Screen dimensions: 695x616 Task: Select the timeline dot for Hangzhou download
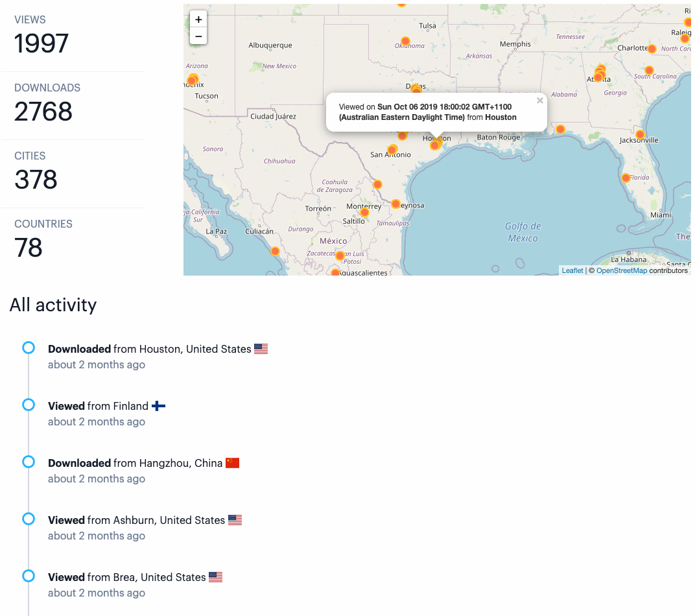(29, 462)
